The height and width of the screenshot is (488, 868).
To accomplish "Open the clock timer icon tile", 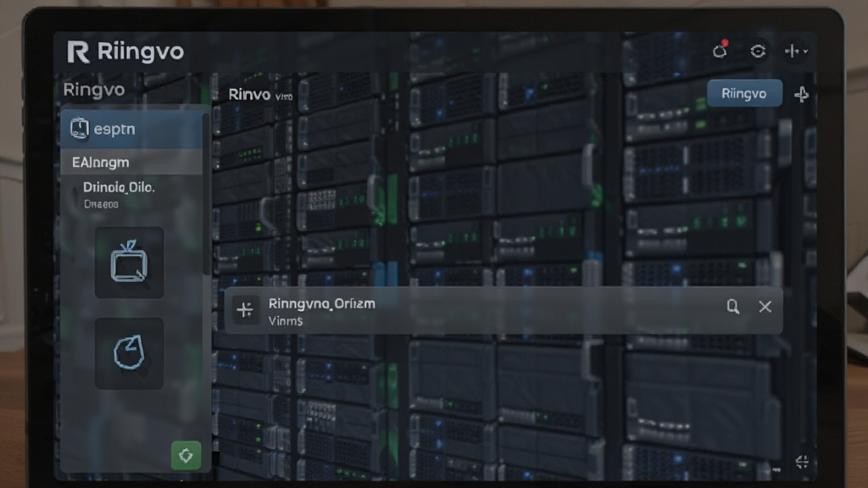I will pyautogui.click(x=129, y=353).
